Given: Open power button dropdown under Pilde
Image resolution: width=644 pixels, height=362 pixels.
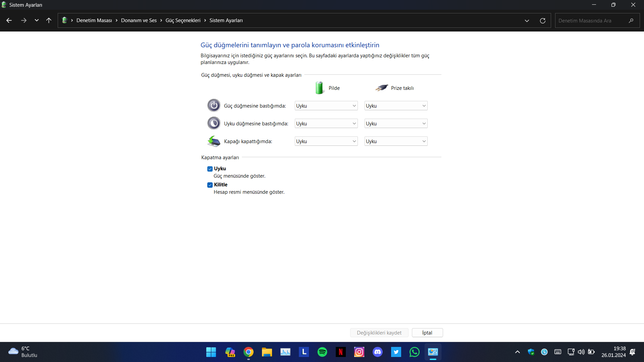Looking at the screenshot, I should [x=326, y=106].
